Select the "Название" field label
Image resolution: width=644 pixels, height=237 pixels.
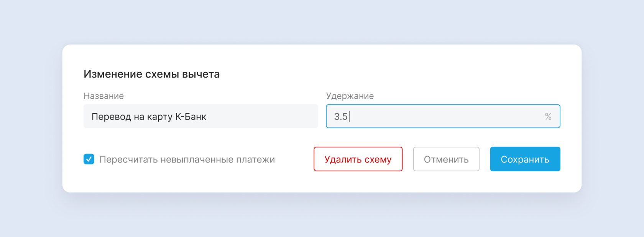pos(103,96)
